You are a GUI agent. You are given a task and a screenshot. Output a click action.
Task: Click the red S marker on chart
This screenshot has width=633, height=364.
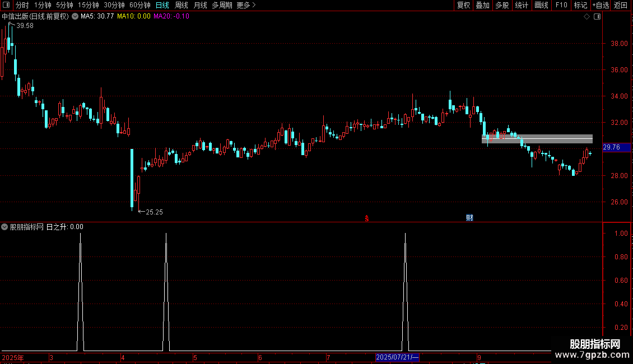coord(366,218)
